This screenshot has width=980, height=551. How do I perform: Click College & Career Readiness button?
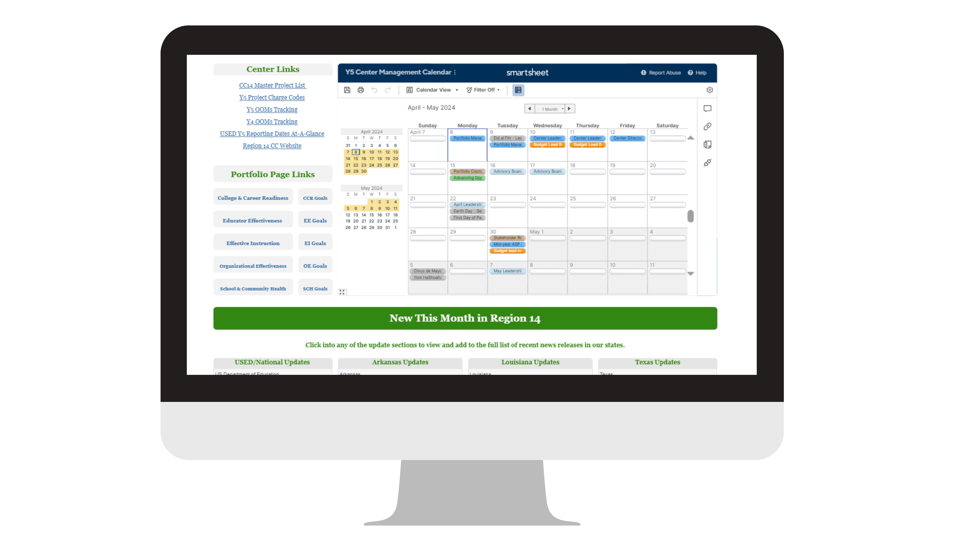tap(252, 197)
